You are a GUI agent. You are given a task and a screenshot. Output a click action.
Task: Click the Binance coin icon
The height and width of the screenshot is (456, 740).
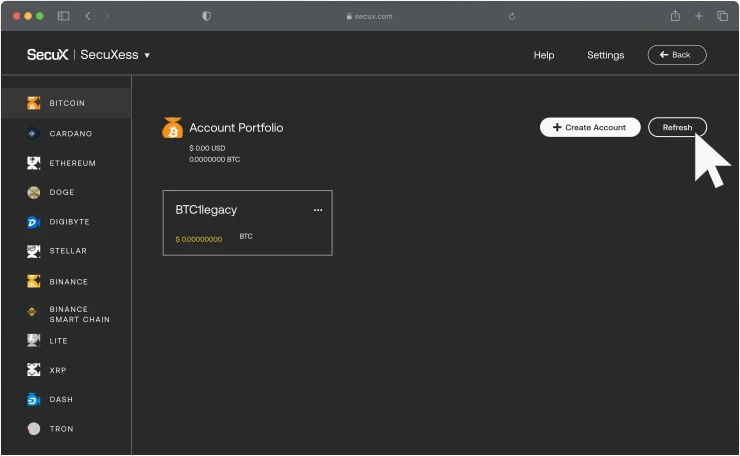(x=34, y=281)
